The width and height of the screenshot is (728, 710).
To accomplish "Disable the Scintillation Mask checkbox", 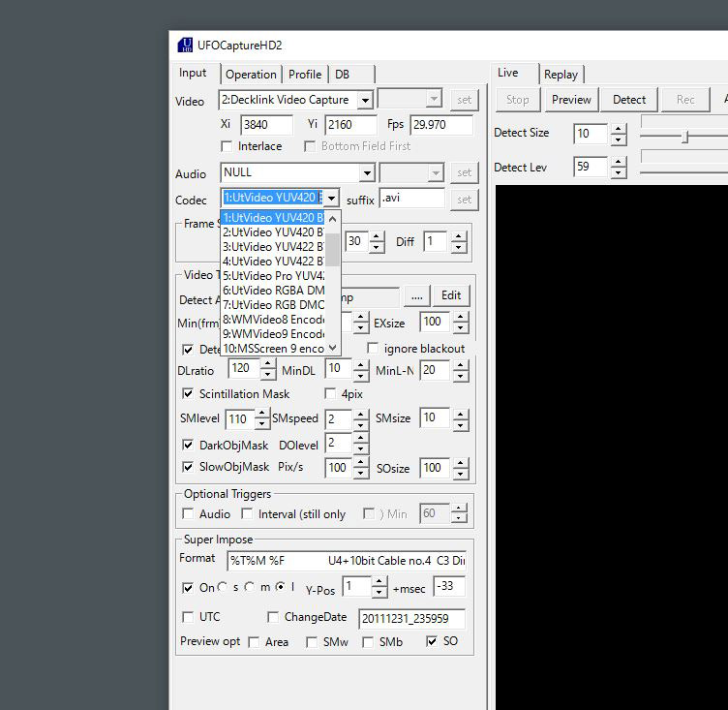I will click(188, 394).
